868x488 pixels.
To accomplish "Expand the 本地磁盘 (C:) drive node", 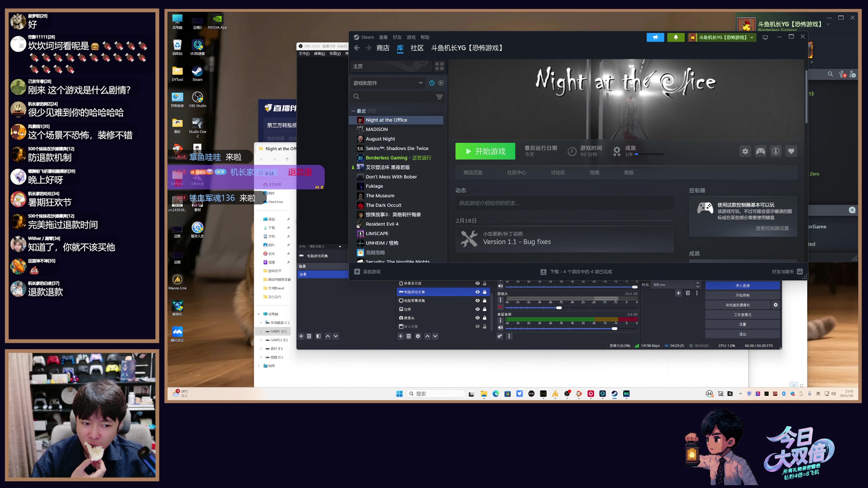I will (260, 323).
